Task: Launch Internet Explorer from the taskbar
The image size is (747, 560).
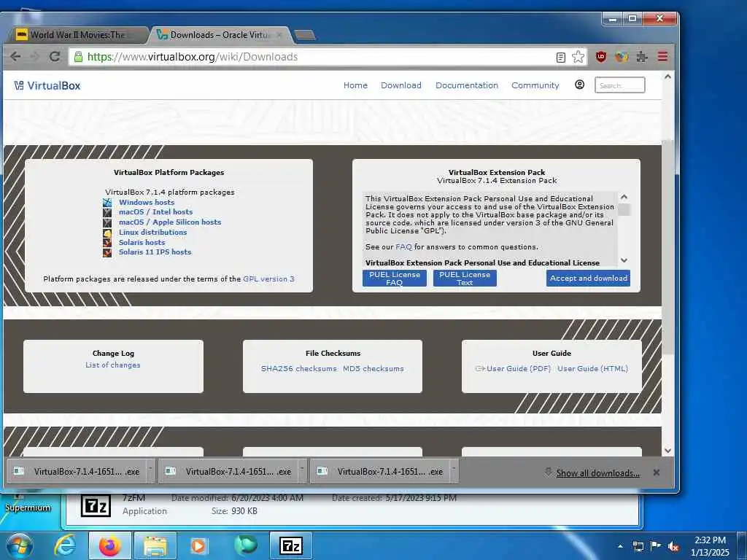Action: tap(64, 545)
